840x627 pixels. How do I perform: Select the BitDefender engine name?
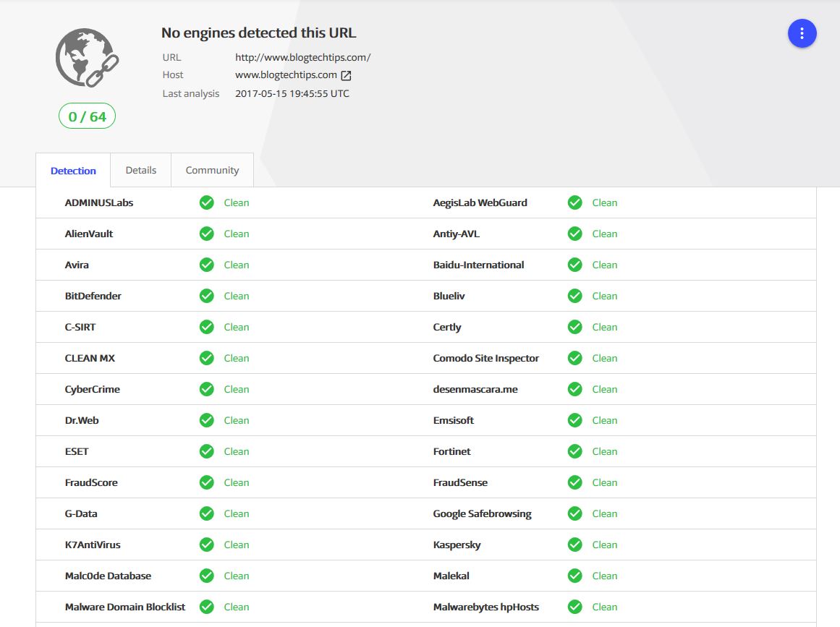pyautogui.click(x=93, y=296)
